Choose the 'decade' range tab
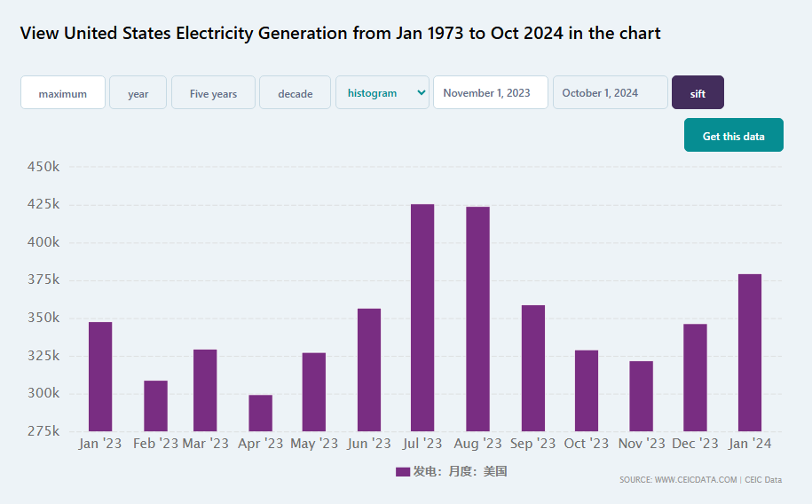 (x=295, y=93)
